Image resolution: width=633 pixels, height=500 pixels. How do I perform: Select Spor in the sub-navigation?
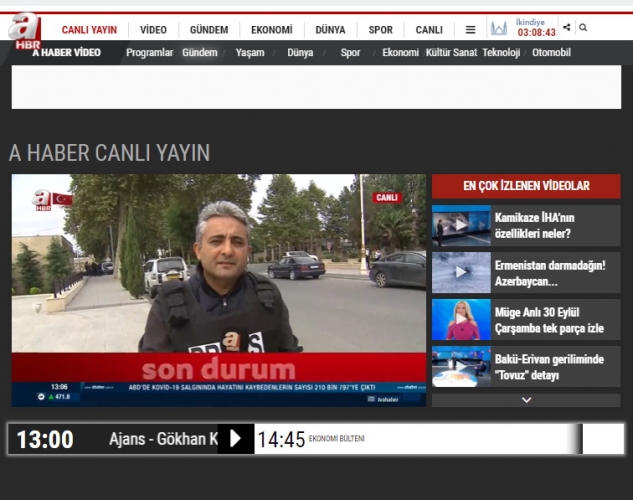350,52
